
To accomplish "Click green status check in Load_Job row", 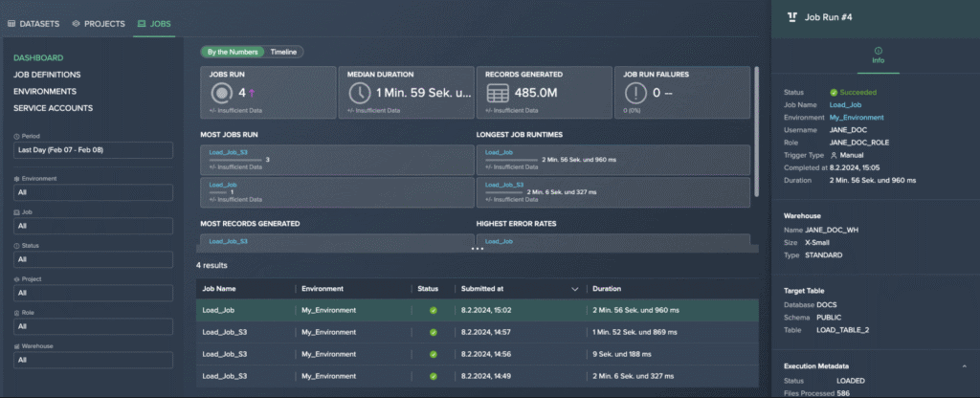I will 433,310.
